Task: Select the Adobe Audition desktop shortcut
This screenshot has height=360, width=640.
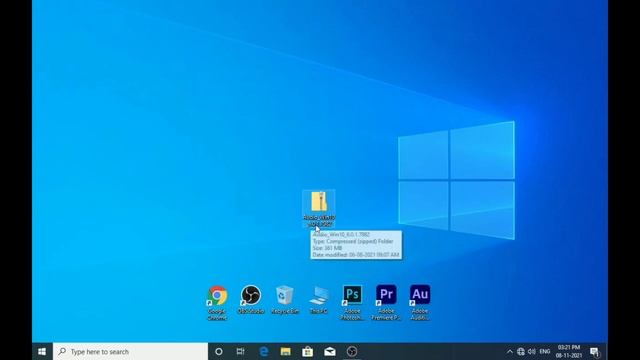Action: pos(420,302)
